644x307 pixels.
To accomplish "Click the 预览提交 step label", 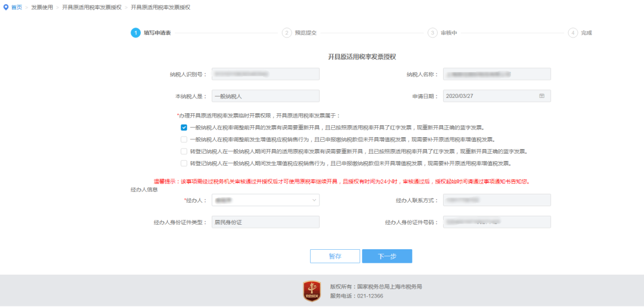I will (305, 33).
